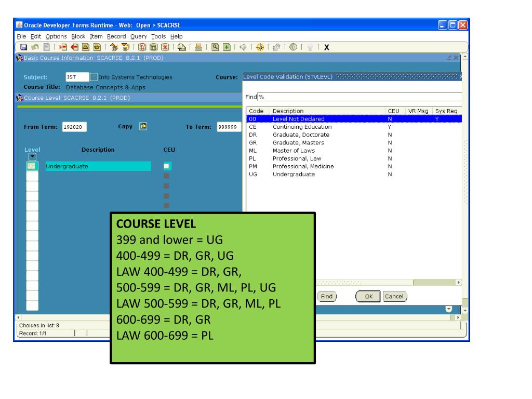Go to Next Record via toolbar icon

(97, 47)
